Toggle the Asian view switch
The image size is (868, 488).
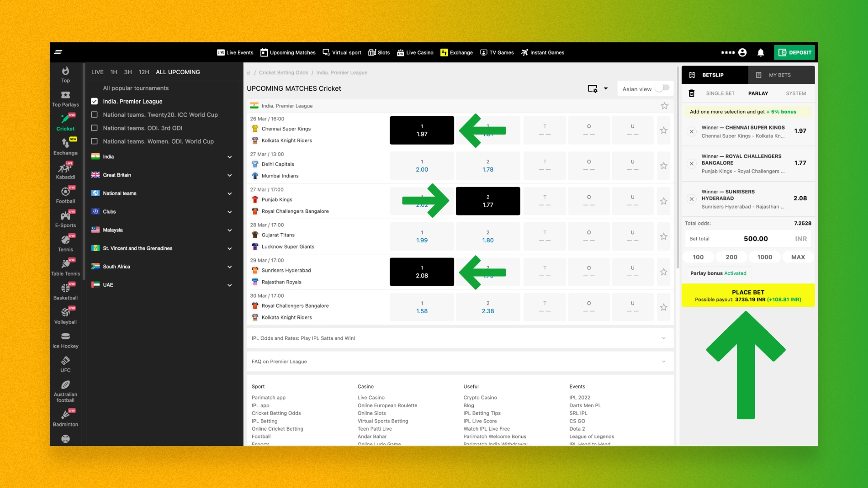[663, 88]
